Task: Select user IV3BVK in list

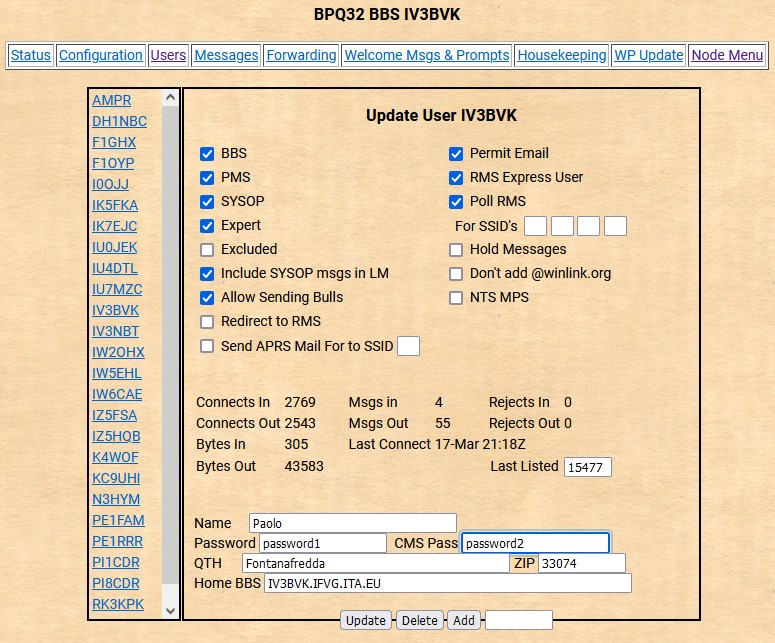Action: point(116,310)
